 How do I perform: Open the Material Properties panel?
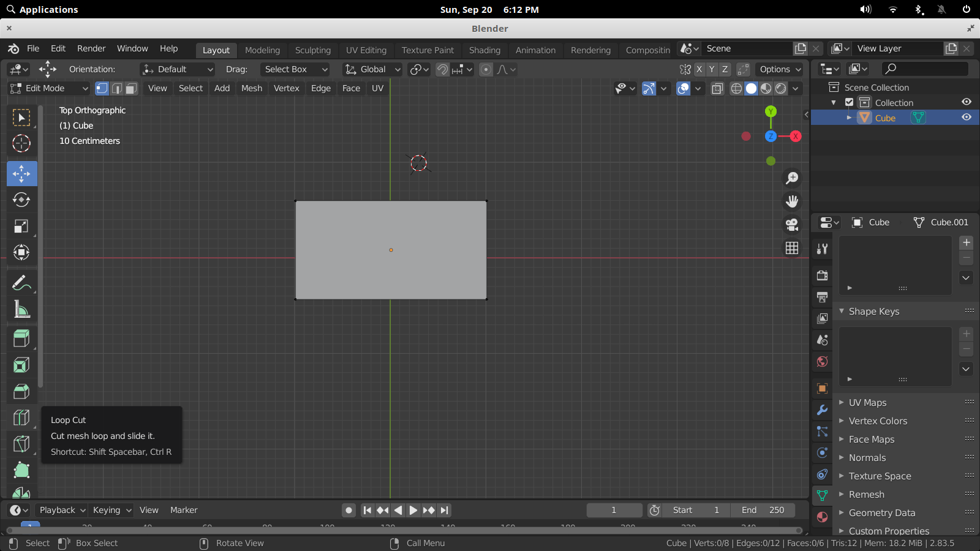coord(822,517)
